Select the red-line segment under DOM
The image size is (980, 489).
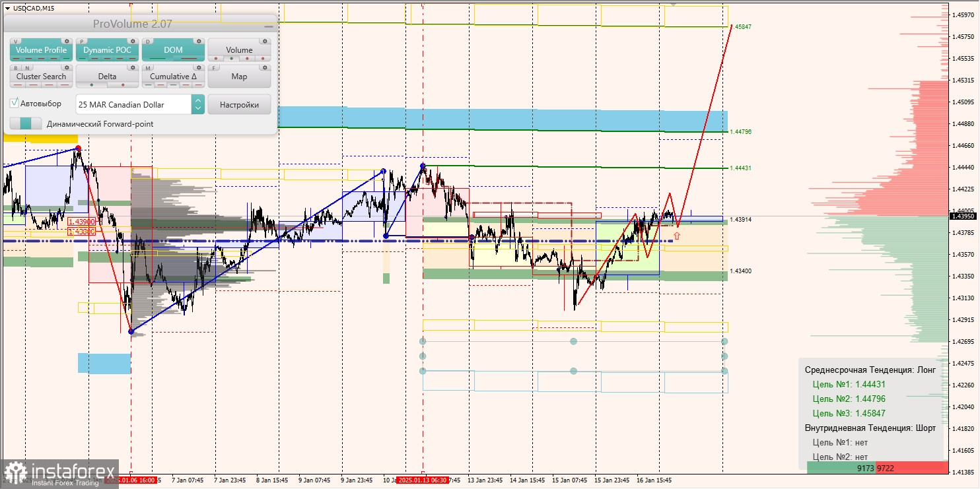[189, 59]
